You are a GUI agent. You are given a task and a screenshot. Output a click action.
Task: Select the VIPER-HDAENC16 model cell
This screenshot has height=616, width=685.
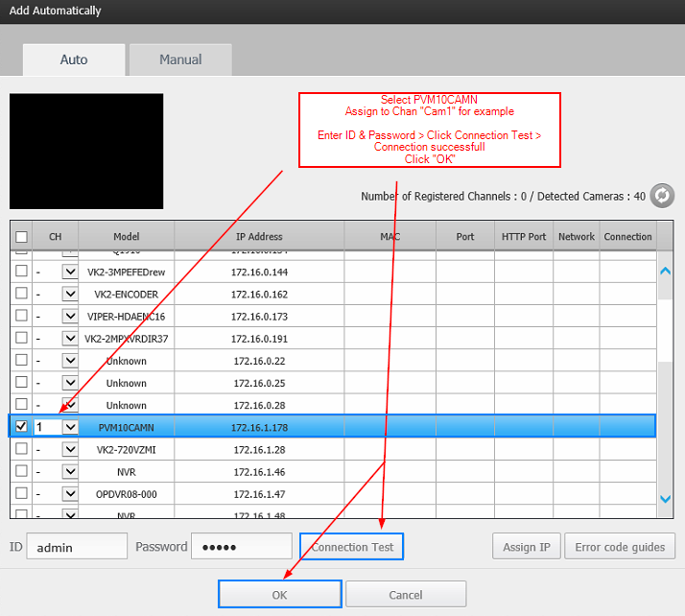point(127,317)
